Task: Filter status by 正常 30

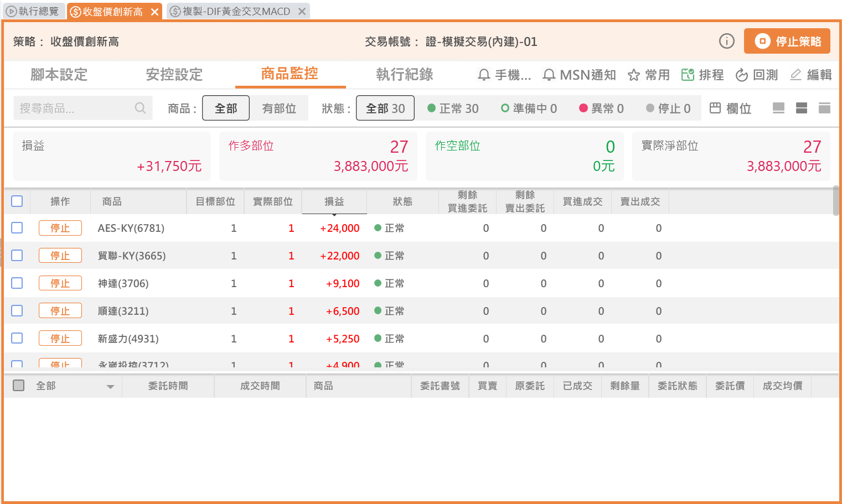Action: pyautogui.click(x=453, y=108)
